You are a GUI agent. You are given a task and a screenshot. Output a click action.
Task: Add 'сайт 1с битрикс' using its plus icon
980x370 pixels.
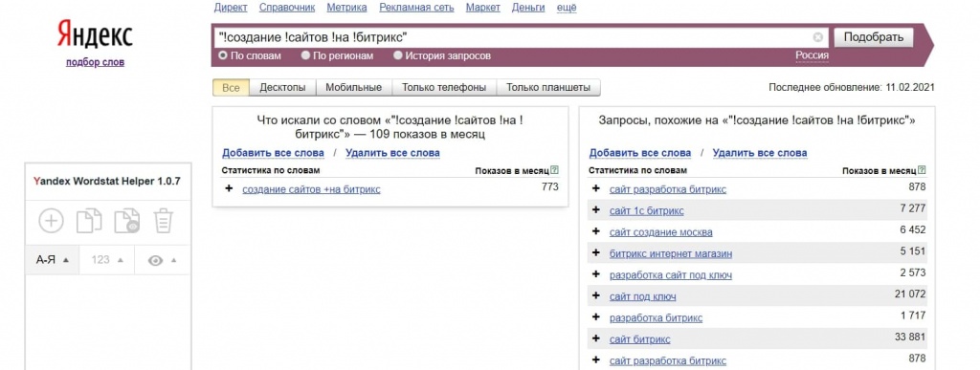tap(595, 210)
